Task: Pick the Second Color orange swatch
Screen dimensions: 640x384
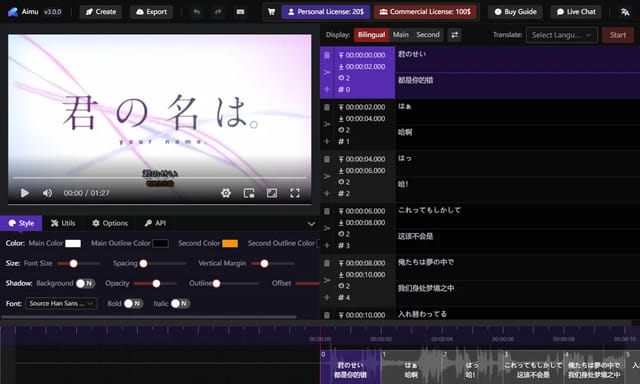Action: tap(230, 244)
